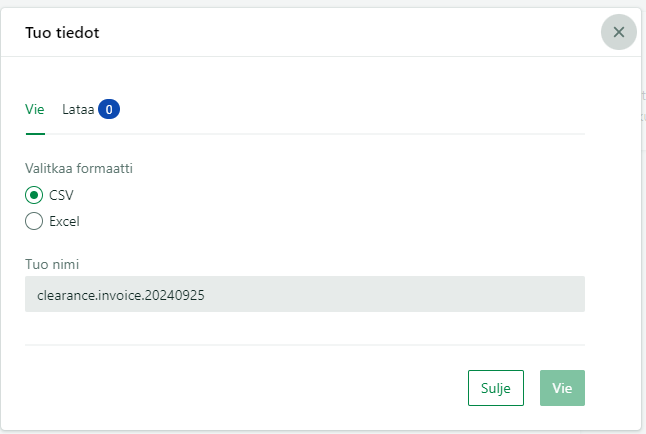Click the Tuo tiedot dialog title
646x434 pixels.
(62, 33)
